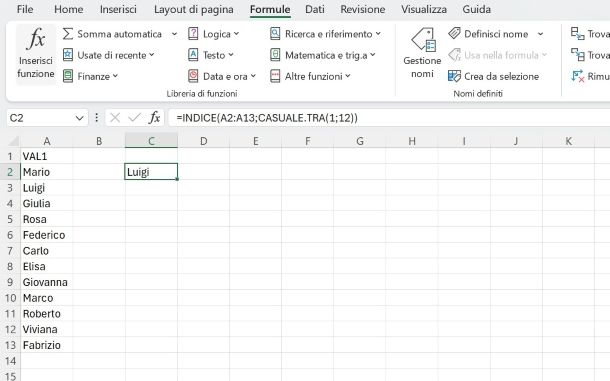Image resolution: width=610 pixels, height=381 pixels.
Task: Select the cell containing Roberto
Action: point(47,314)
